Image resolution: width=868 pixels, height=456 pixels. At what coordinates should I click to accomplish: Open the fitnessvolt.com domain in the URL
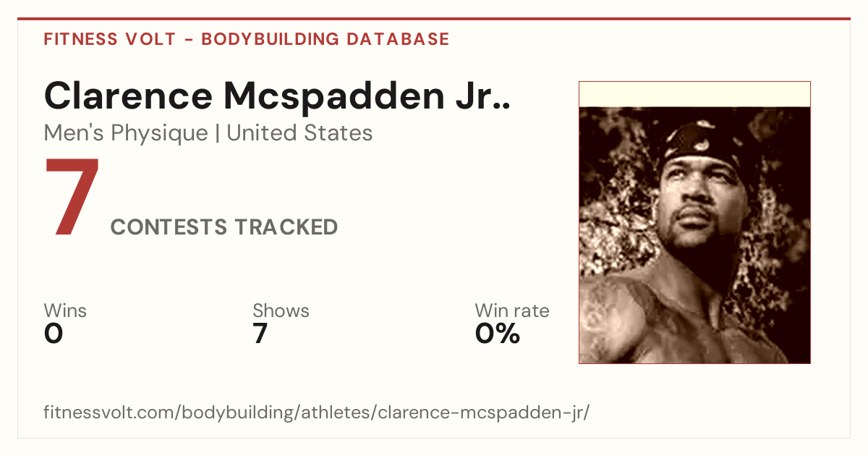[x=106, y=413]
